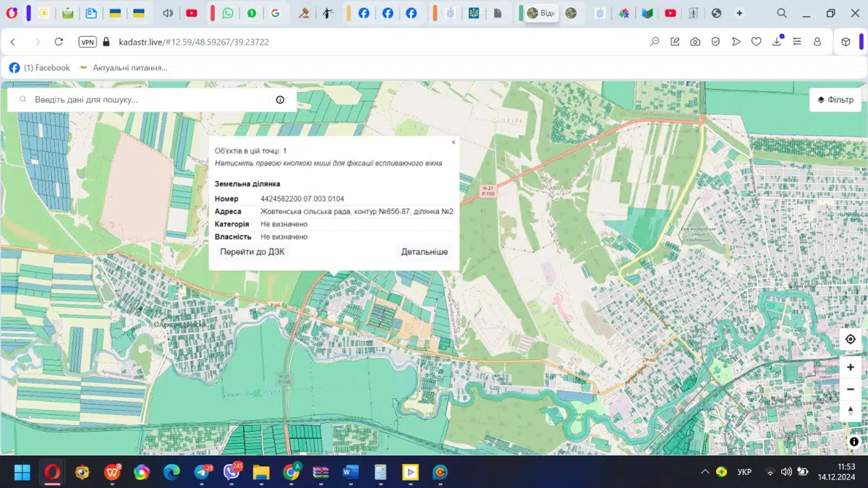Click Детальніше in the parcel popup

coord(425,252)
